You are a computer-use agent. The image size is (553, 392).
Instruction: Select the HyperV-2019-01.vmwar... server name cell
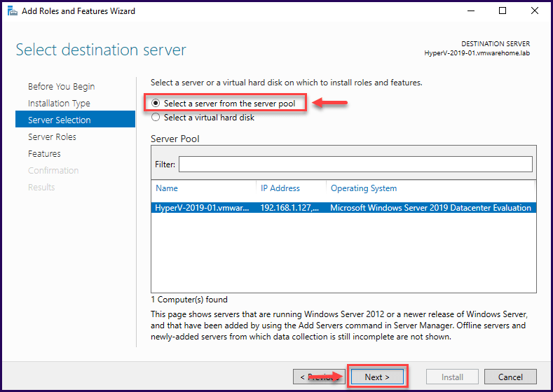click(x=202, y=208)
